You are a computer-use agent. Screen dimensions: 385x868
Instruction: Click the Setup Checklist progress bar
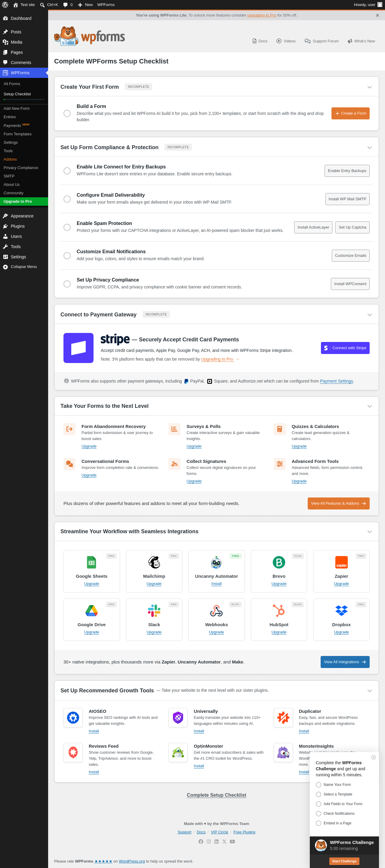click(24, 100)
